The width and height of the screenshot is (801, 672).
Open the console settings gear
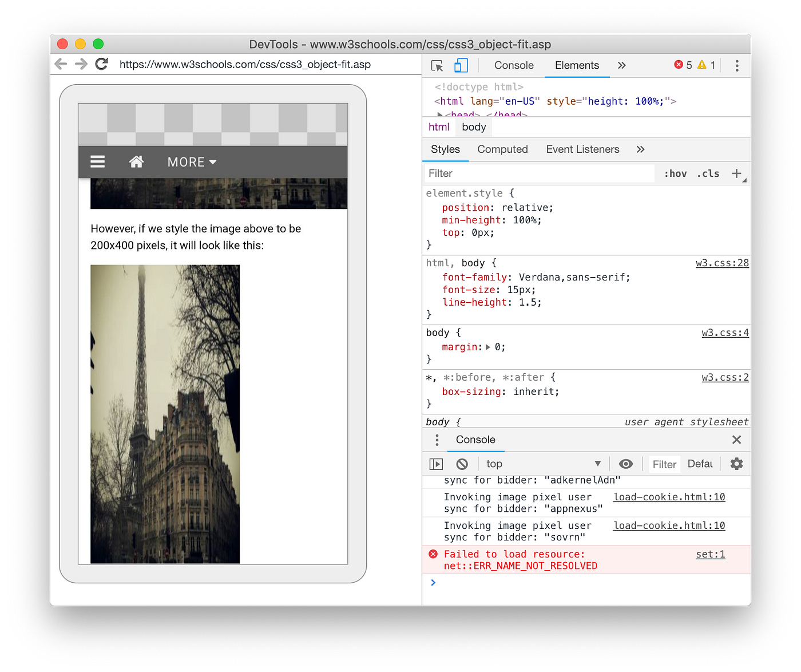coord(736,464)
